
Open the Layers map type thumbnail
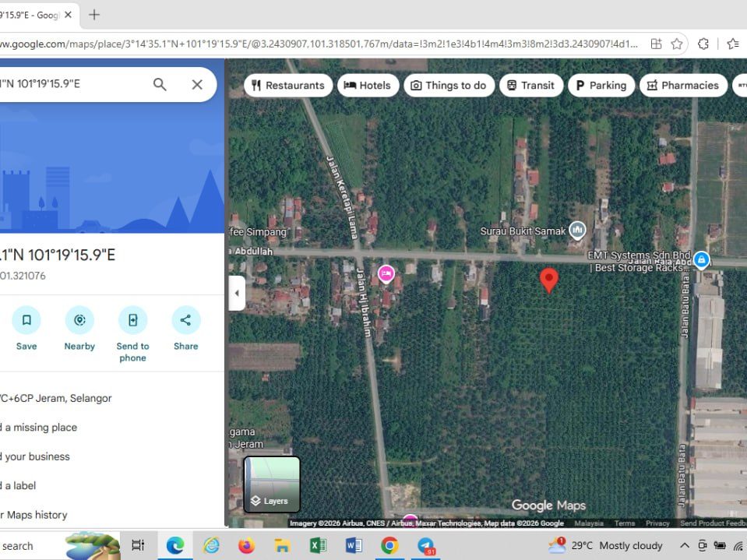click(x=272, y=484)
